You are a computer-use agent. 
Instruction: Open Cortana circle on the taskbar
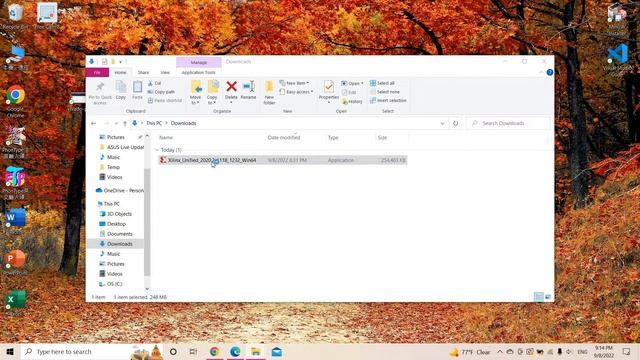[x=173, y=351]
